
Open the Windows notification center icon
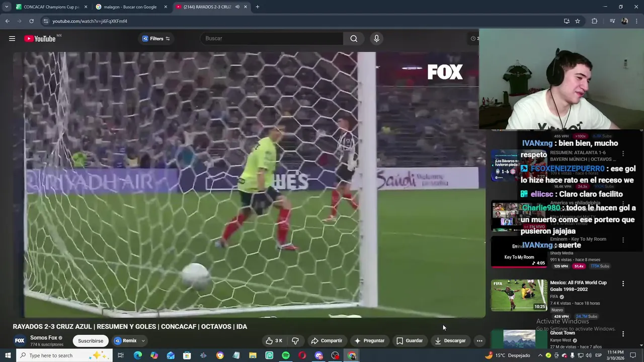(x=633, y=355)
